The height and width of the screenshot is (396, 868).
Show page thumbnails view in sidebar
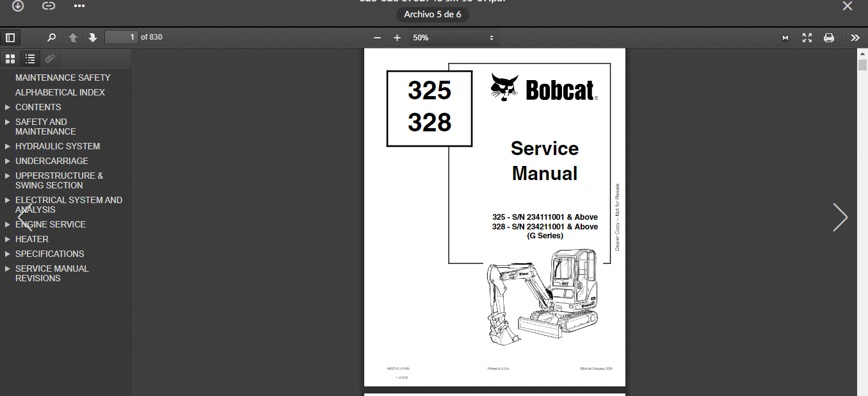point(10,59)
